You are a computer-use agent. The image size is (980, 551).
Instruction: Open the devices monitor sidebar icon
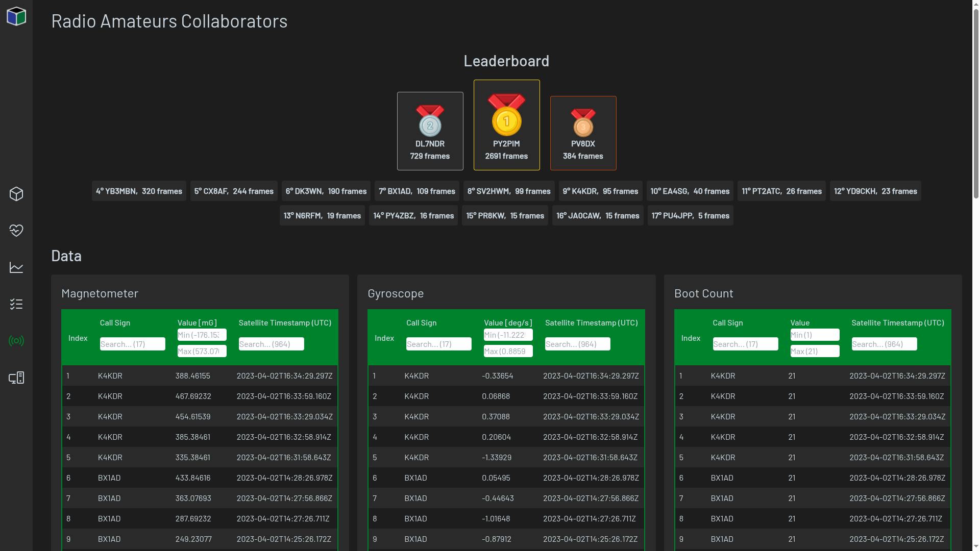click(16, 378)
